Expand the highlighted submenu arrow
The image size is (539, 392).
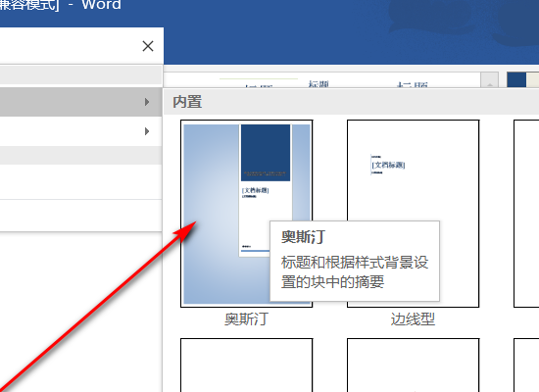147,102
